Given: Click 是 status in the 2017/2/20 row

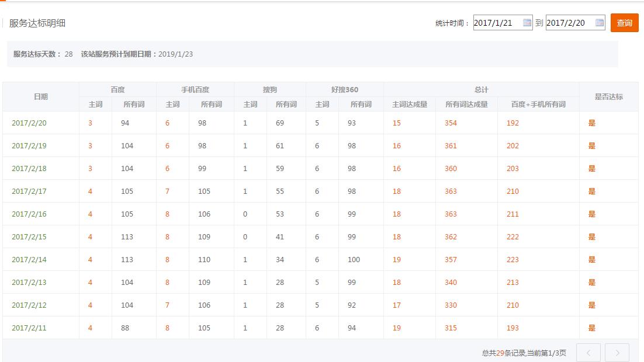Looking at the screenshot, I should [592, 123].
